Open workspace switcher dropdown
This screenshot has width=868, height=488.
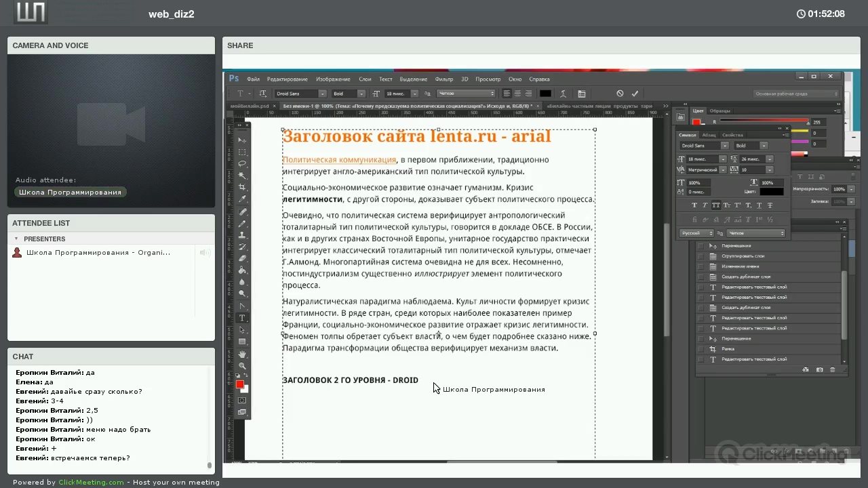796,94
